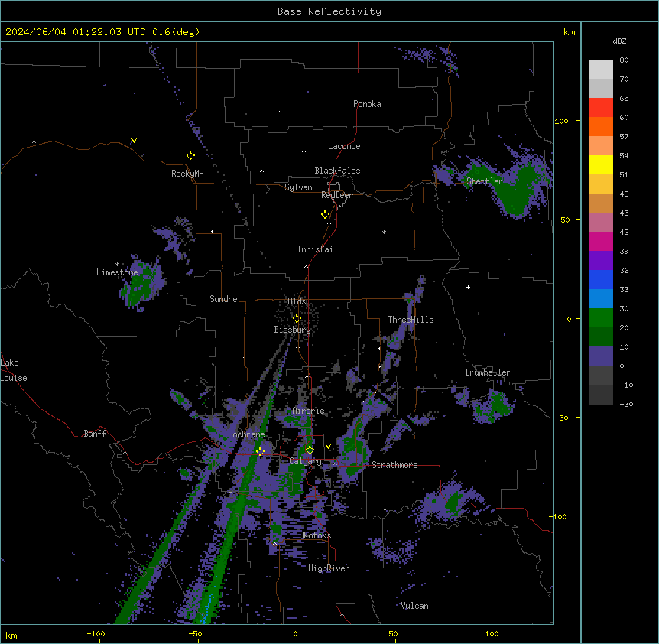This screenshot has height=644, width=659.
Task: Select the light blue 33–30 dBZ swatch
Action: 601,298
